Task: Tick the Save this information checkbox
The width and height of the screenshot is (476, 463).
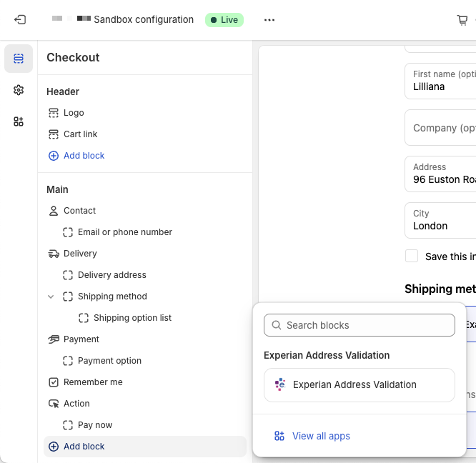Action: [412, 256]
